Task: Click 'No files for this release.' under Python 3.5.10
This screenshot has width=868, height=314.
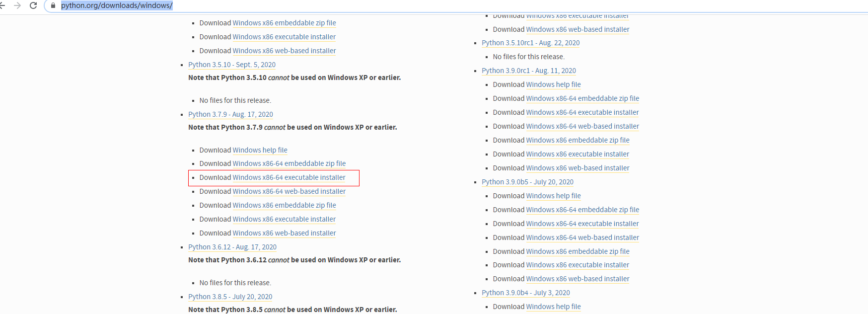Action: [x=235, y=100]
